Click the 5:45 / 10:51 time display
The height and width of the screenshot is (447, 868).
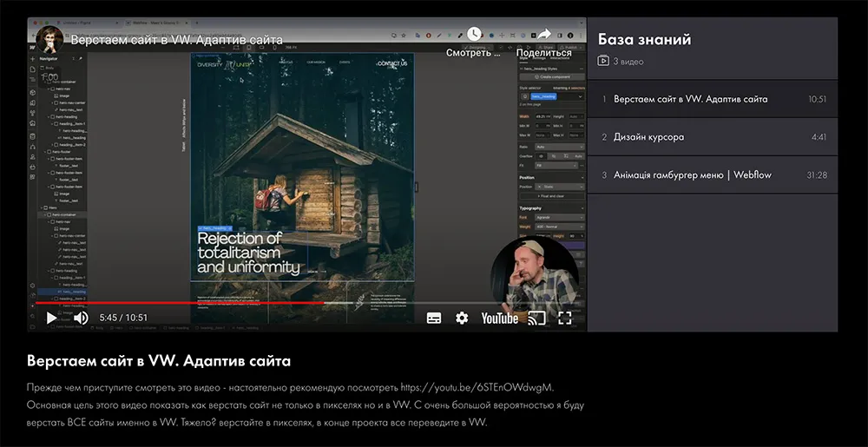pos(123,318)
